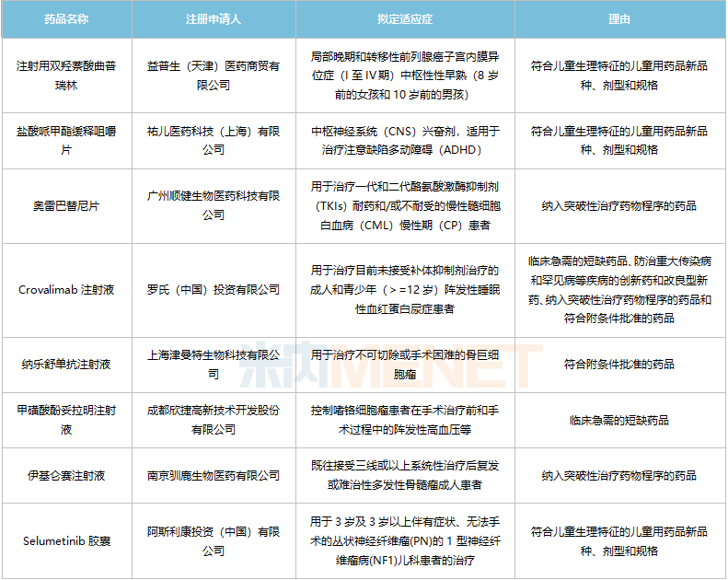Click the 伊基仑赛注射液 drug name cell
This screenshot has height=580, width=728.
(66, 476)
